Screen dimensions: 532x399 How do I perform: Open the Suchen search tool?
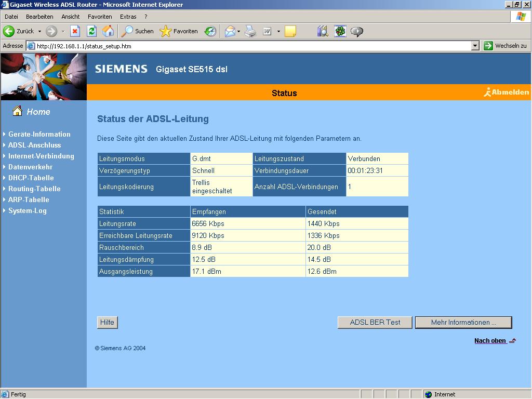[x=137, y=31]
